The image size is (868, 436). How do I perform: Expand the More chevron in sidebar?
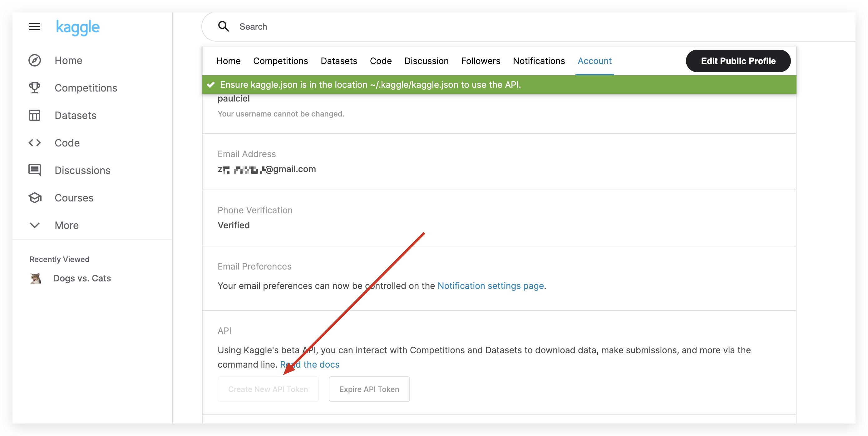[34, 225]
